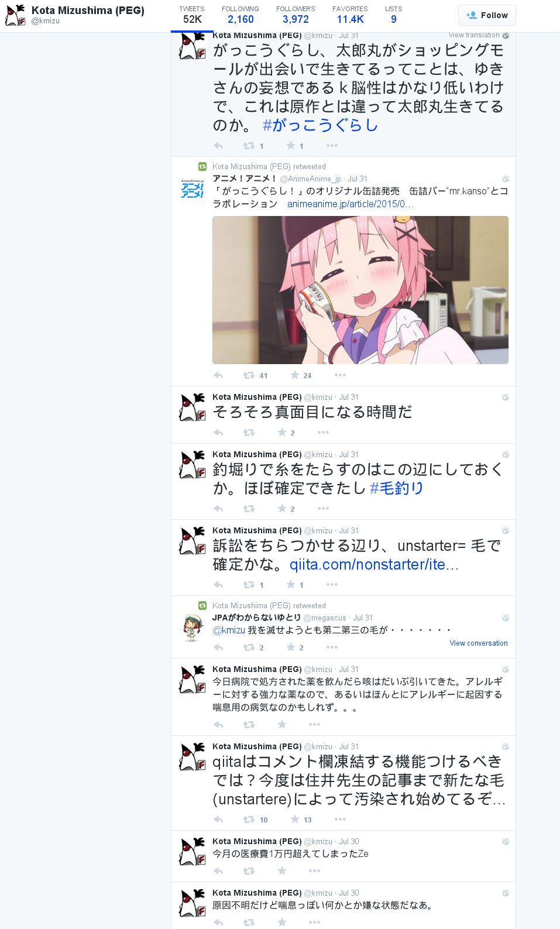This screenshot has height=929, width=560.
Task: Open the anime girl image in the tweet
Action: [360, 290]
